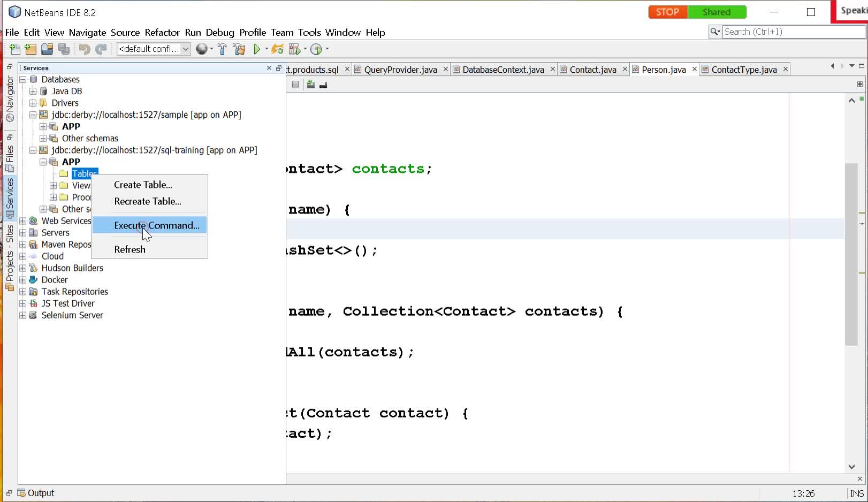Close the Services panel
This screenshot has width=868, height=502.
(269, 68)
